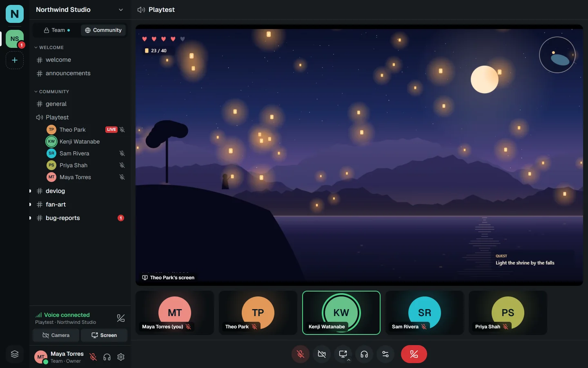This screenshot has height=368, width=588.
Task: Switch to the Community tab
Action: click(103, 30)
